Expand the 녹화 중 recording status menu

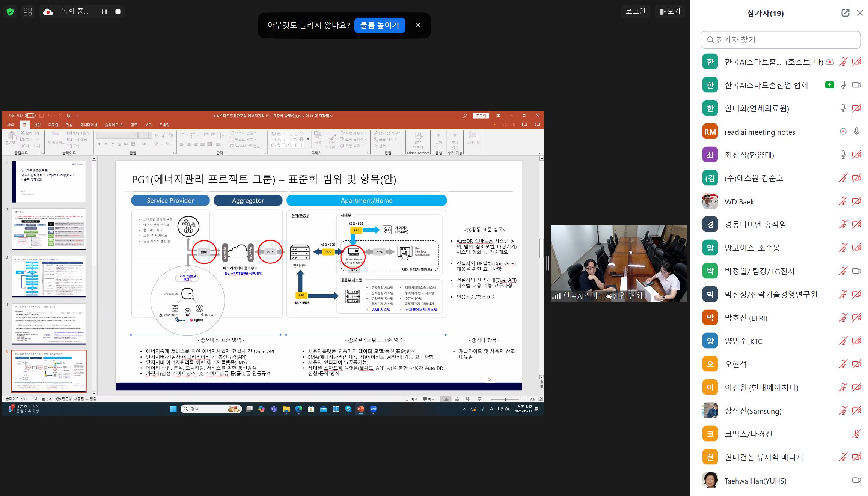coord(74,12)
